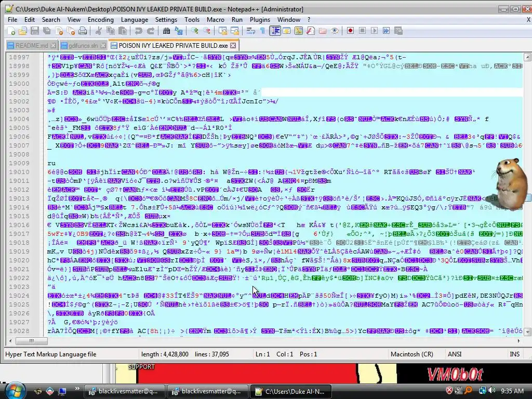Expand the Quick Launch chevron in taskbar
The height and width of the screenshot is (399, 532).
click(77, 389)
